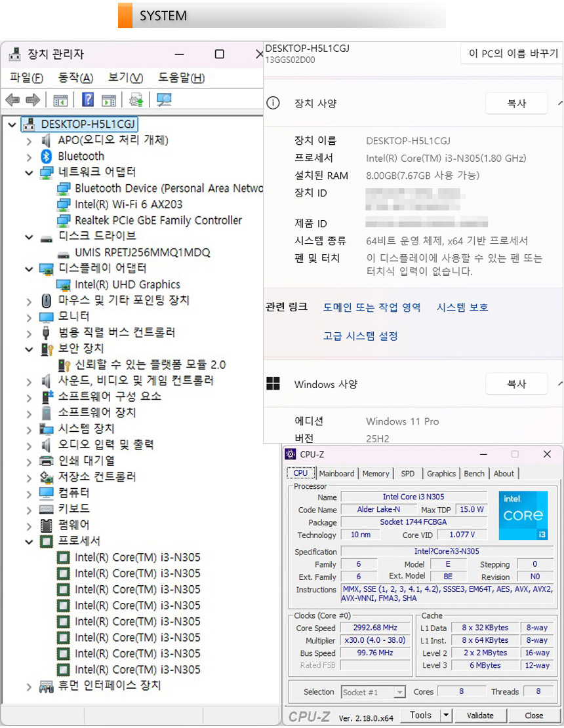Open the 보기(V) menu
This screenshot has width=564, height=728.
pos(125,78)
